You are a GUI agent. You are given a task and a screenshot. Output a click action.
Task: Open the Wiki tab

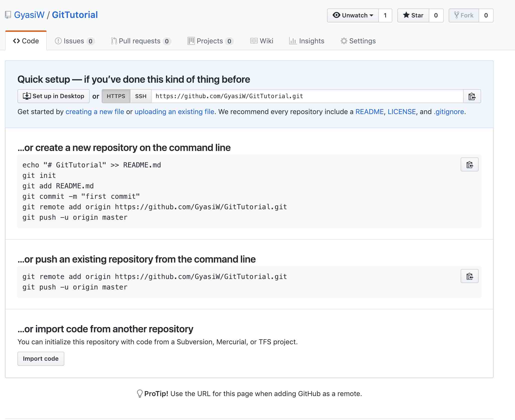point(262,41)
